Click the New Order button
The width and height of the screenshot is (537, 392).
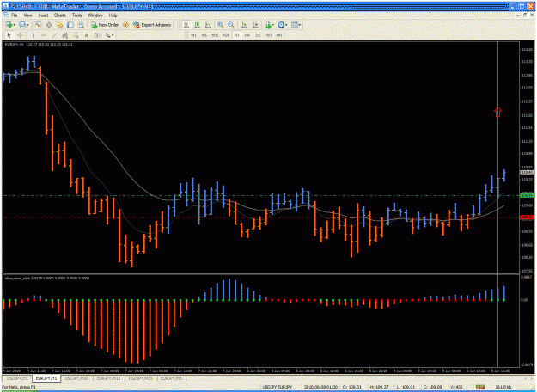[105, 25]
